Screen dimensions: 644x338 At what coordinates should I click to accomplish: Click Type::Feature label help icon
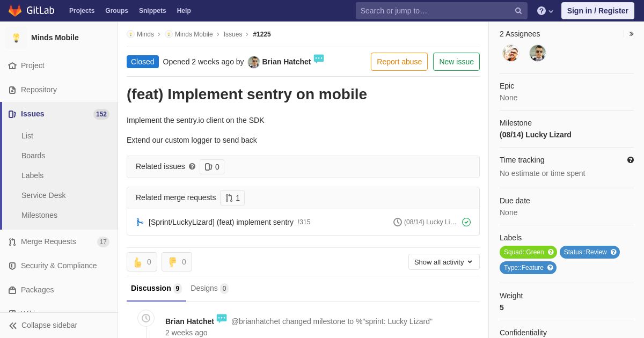click(x=550, y=268)
